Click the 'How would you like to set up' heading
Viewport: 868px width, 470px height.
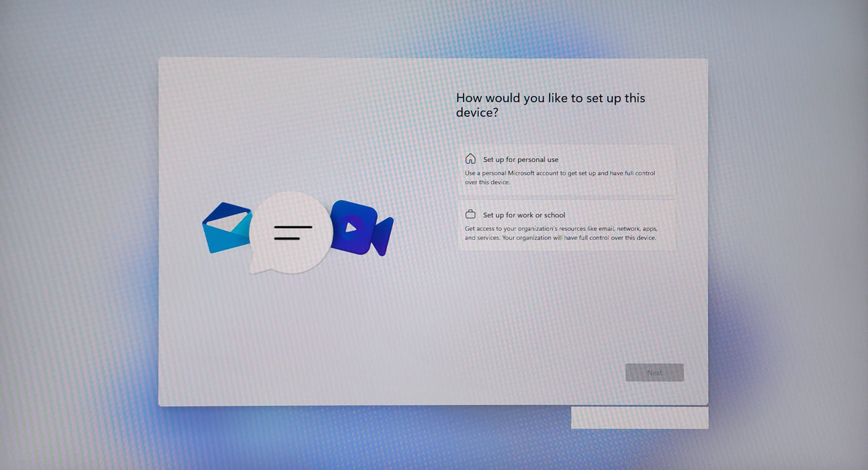(550, 105)
